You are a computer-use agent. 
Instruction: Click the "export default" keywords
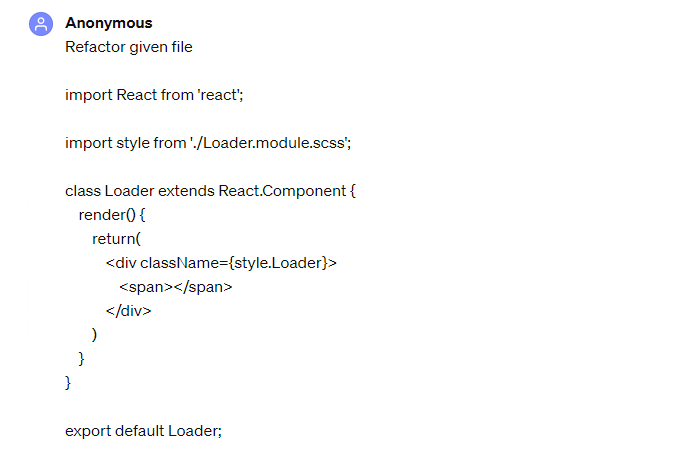point(114,431)
